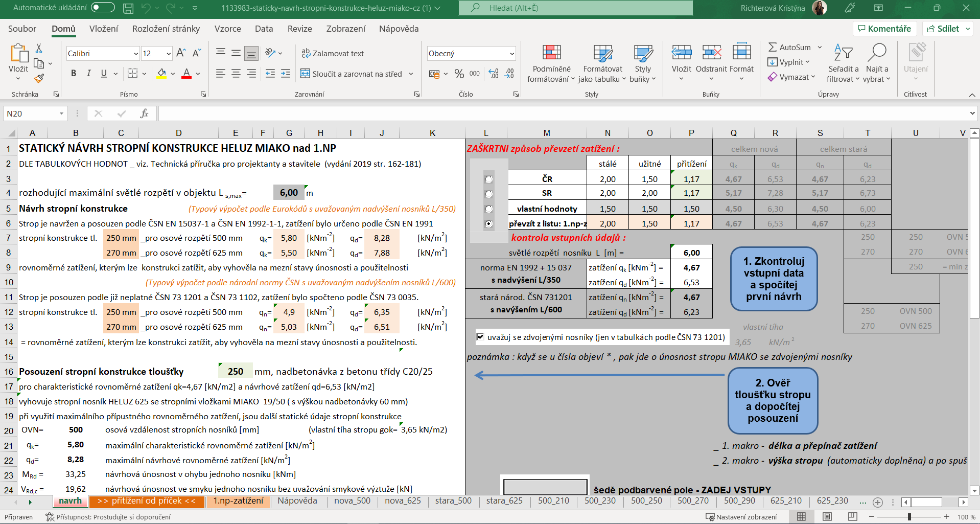Open the Soubor menu
Image resolution: width=980 pixels, height=524 pixels.
click(22, 29)
